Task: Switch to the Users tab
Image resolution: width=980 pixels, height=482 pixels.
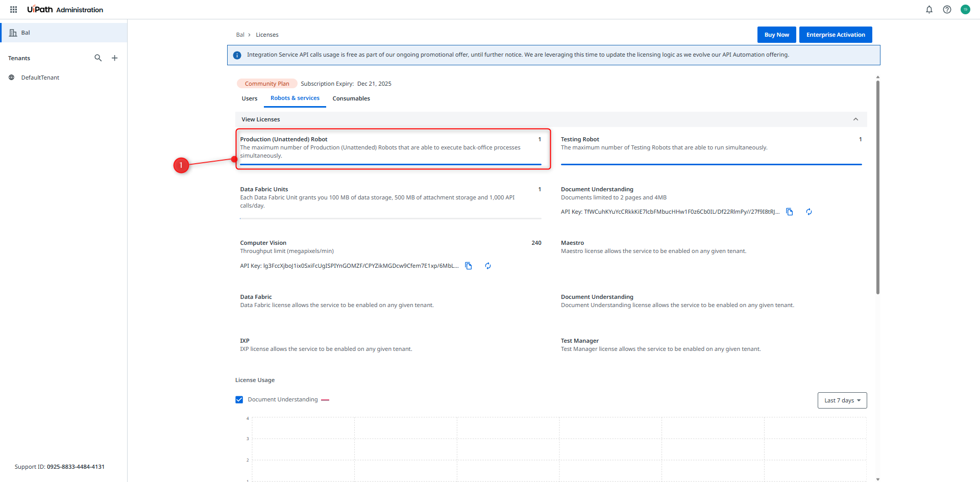Action: tap(250, 98)
